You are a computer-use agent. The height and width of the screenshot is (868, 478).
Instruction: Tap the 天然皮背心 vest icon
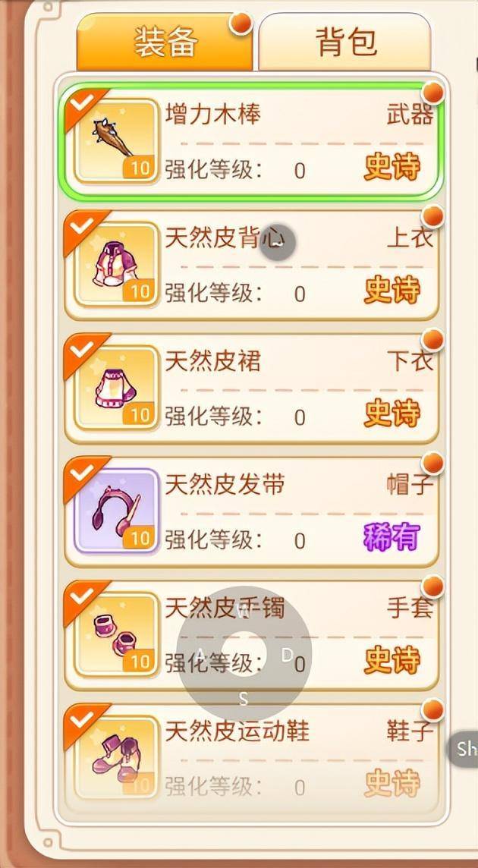click(116, 263)
